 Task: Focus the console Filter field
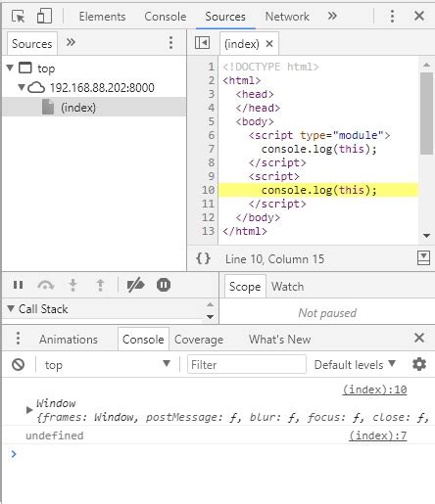[247, 364]
